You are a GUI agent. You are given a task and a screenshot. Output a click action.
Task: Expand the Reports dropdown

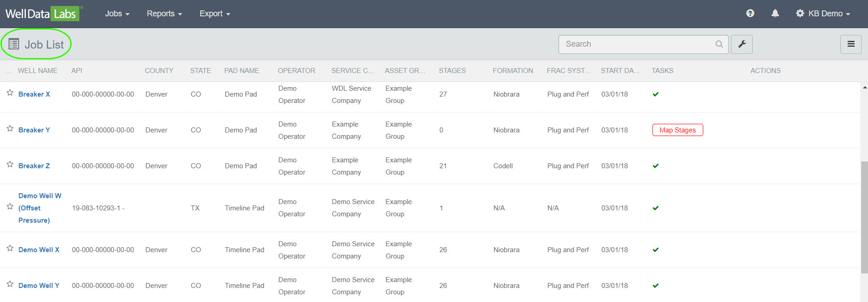point(164,14)
